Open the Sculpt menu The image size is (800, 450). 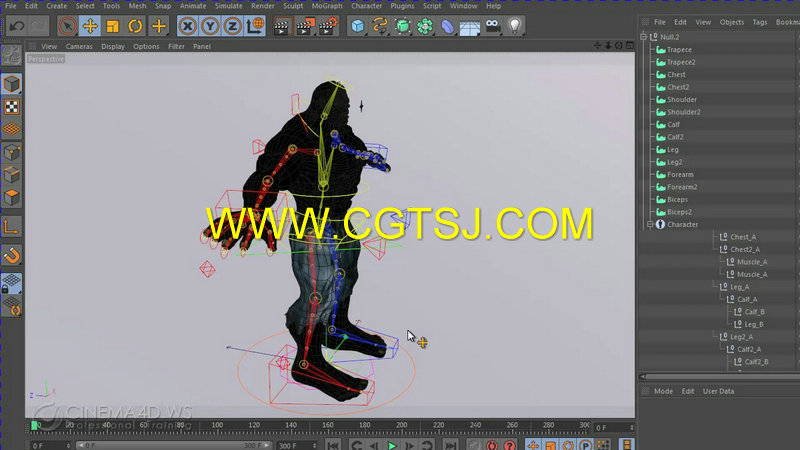(x=293, y=6)
